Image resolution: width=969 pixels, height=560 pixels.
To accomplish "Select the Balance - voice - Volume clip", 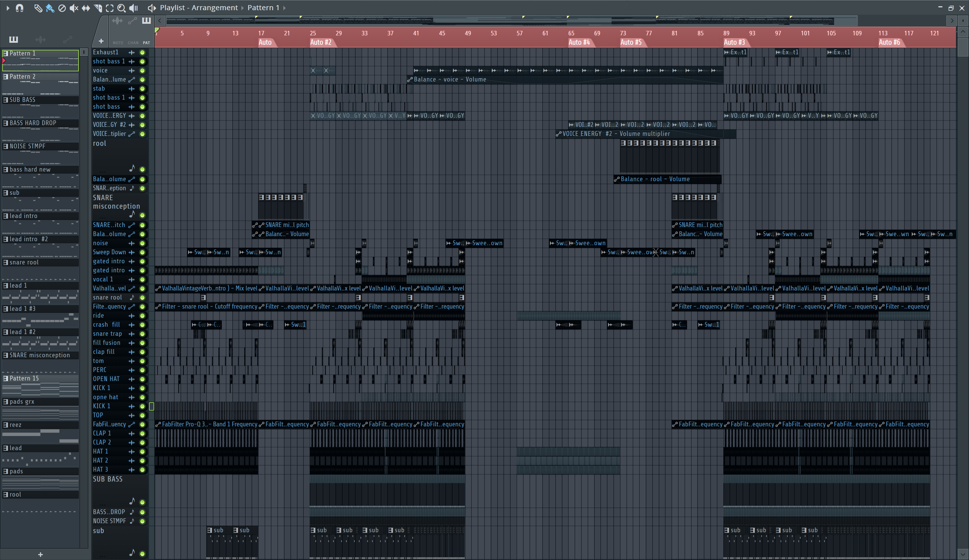I will (565, 80).
